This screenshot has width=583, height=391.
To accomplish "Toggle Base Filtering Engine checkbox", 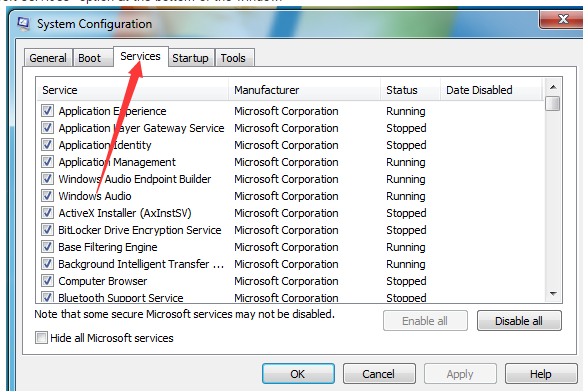I will pyautogui.click(x=47, y=247).
